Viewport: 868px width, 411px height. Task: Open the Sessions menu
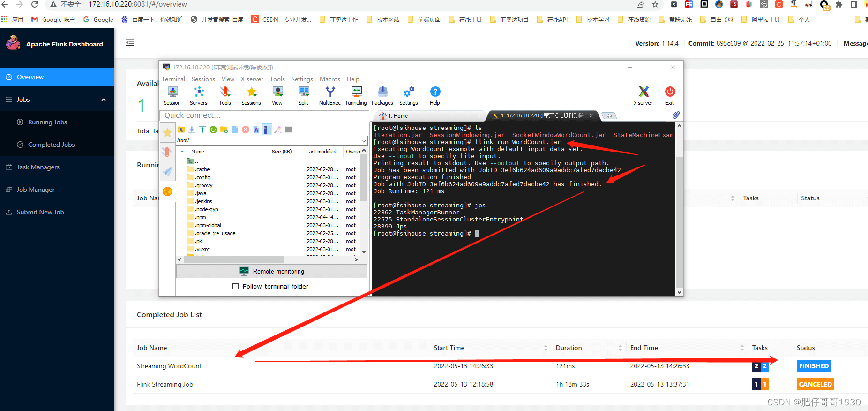pos(203,79)
